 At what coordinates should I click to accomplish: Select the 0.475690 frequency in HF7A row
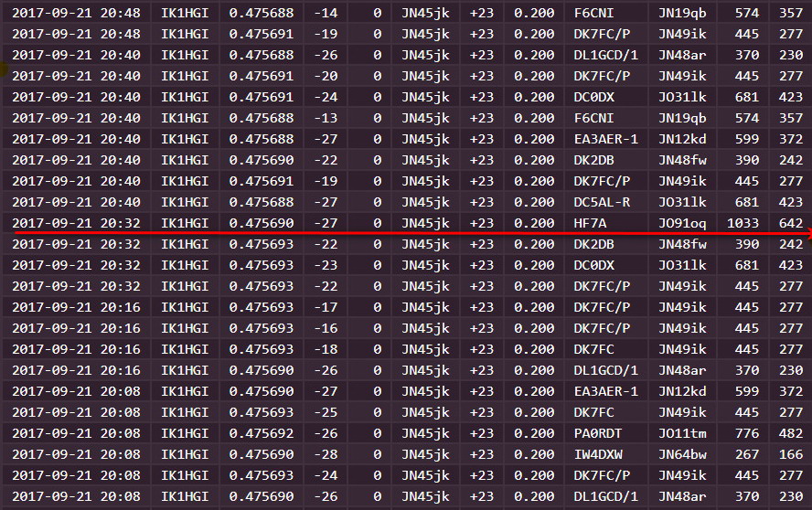(x=262, y=223)
